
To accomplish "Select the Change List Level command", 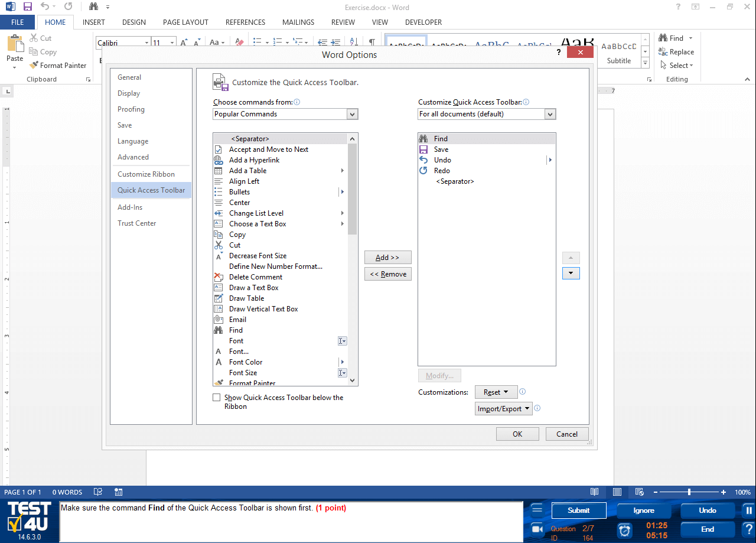I will coord(281,213).
